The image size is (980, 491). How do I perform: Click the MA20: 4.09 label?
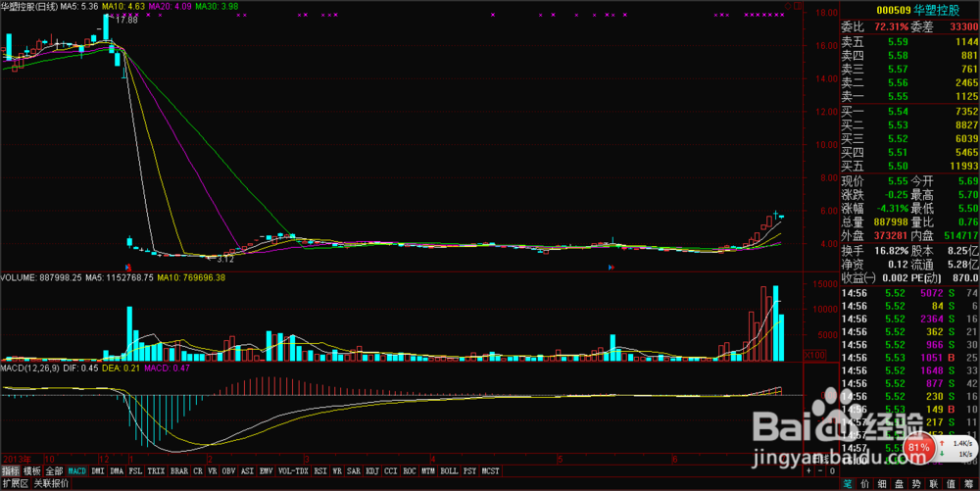coord(170,6)
